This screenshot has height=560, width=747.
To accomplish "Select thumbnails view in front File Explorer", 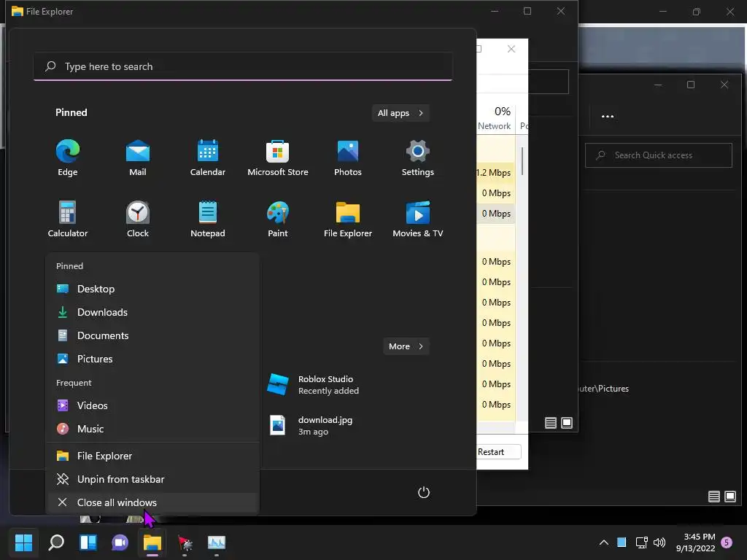I will pyautogui.click(x=567, y=423).
